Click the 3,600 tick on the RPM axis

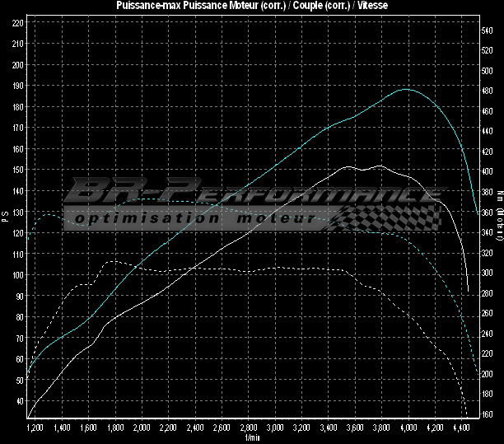coord(356,428)
